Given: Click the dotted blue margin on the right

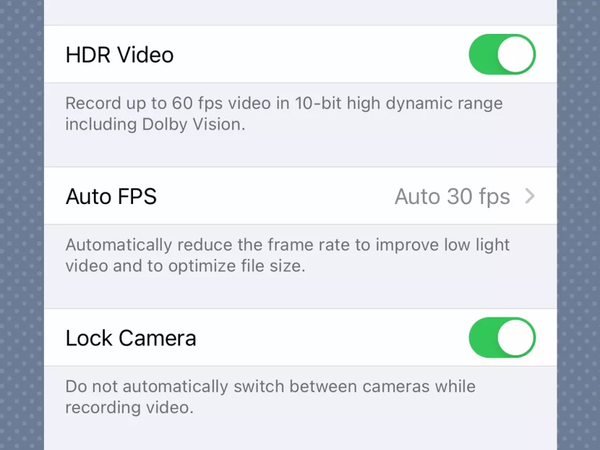Looking at the screenshot, I should (578, 225).
